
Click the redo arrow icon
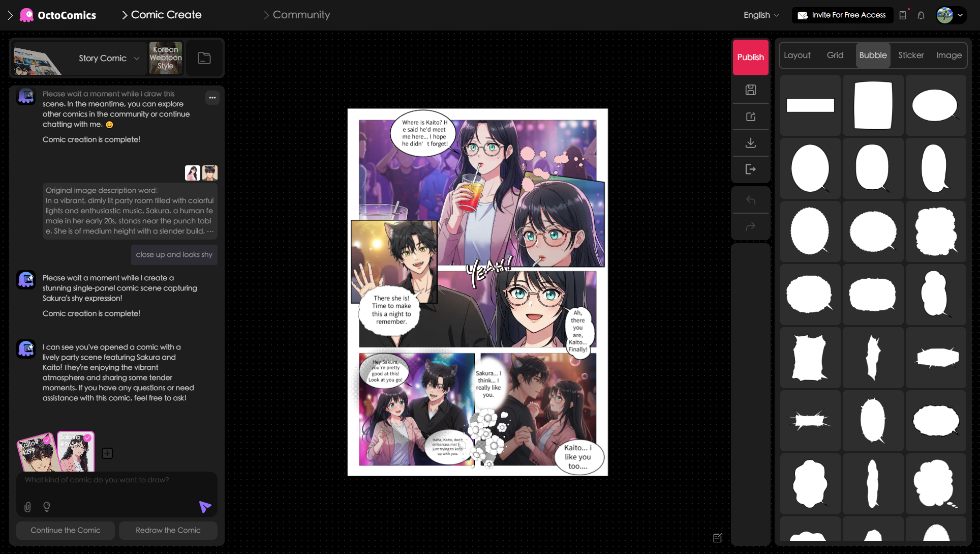coord(751,226)
